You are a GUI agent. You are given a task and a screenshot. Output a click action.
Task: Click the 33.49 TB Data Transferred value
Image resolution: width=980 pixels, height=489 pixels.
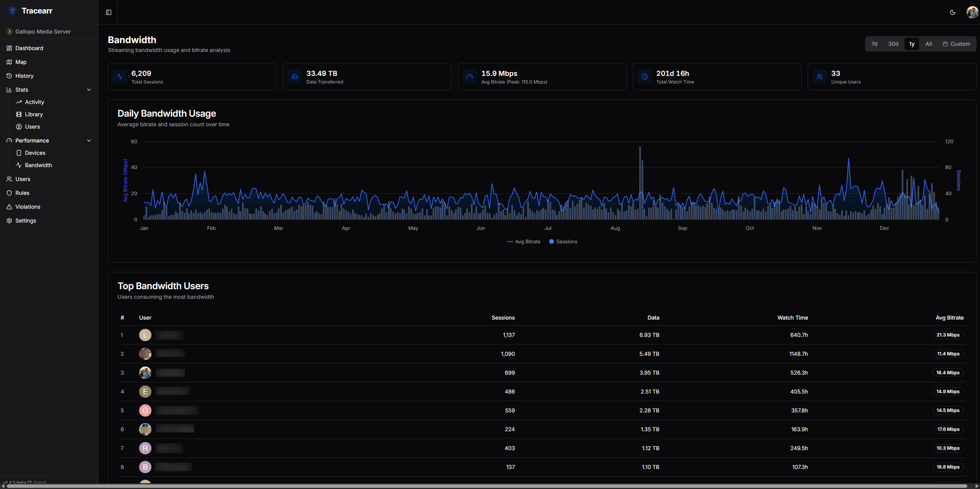[322, 73]
